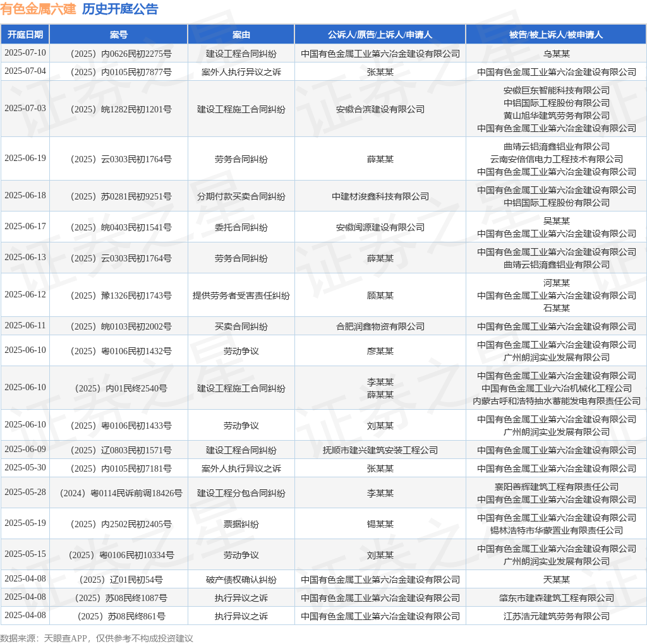The width and height of the screenshot is (647, 644).
Task: Select plaintiff 顾某某
Action: click(x=380, y=295)
